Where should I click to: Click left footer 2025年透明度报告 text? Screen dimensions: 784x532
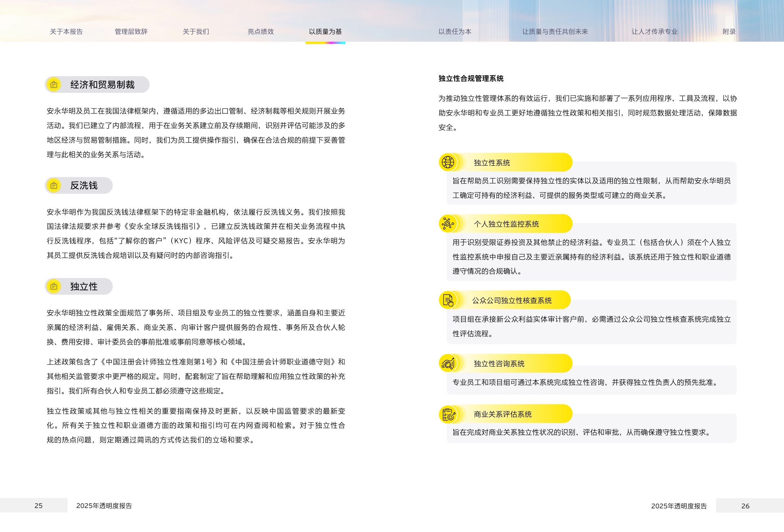coord(104,506)
